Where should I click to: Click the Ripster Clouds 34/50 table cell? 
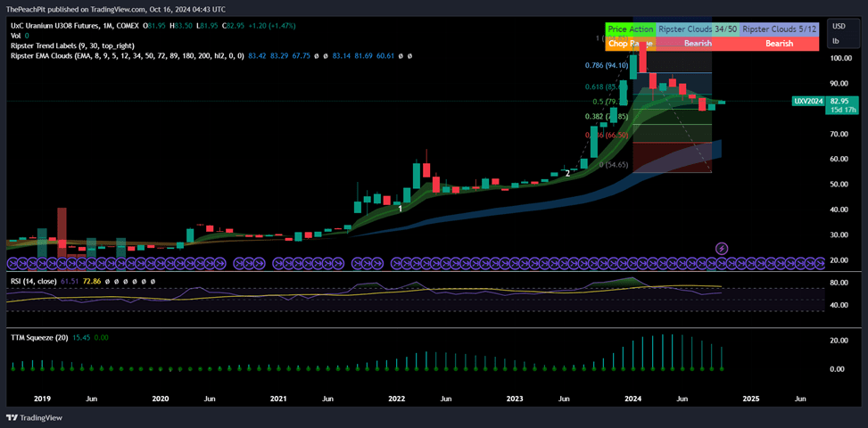697,29
